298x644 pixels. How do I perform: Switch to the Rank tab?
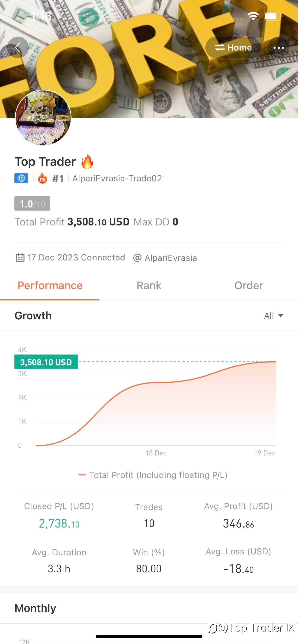click(x=149, y=286)
